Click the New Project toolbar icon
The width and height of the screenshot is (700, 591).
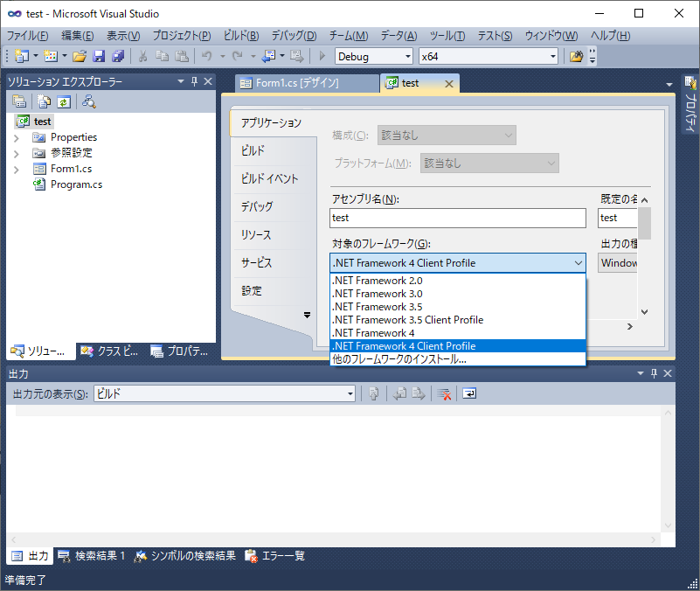[21, 56]
